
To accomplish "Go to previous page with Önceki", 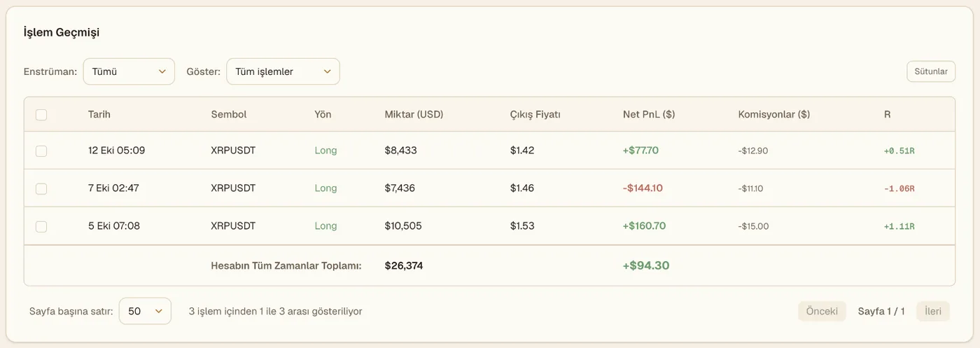I will [x=822, y=312].
